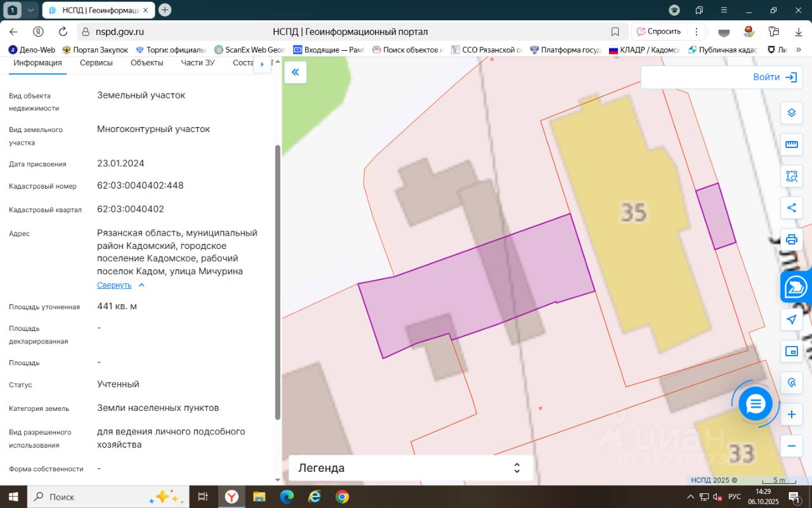The image size is (812, 508).
Task: Open the graduation cap profile icon
Action: 674,10
